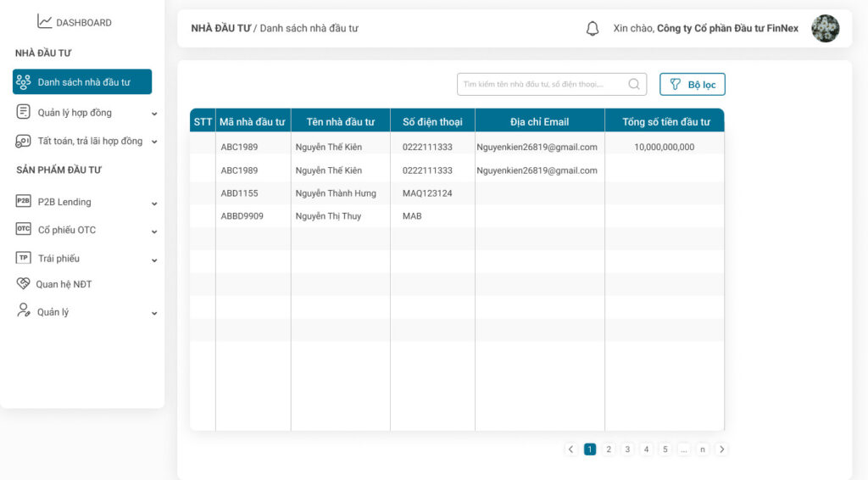Screen dimensions: 868x480
Task: Open the Bộ lọc filter button
Action: click(692, 84)
